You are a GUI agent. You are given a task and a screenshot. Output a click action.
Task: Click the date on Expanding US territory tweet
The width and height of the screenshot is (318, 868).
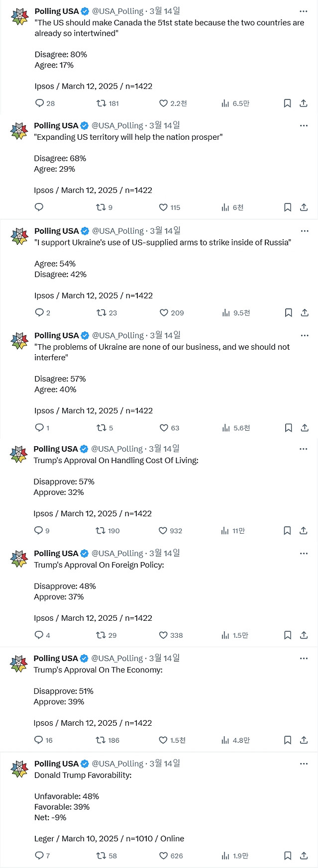point(165,125)
